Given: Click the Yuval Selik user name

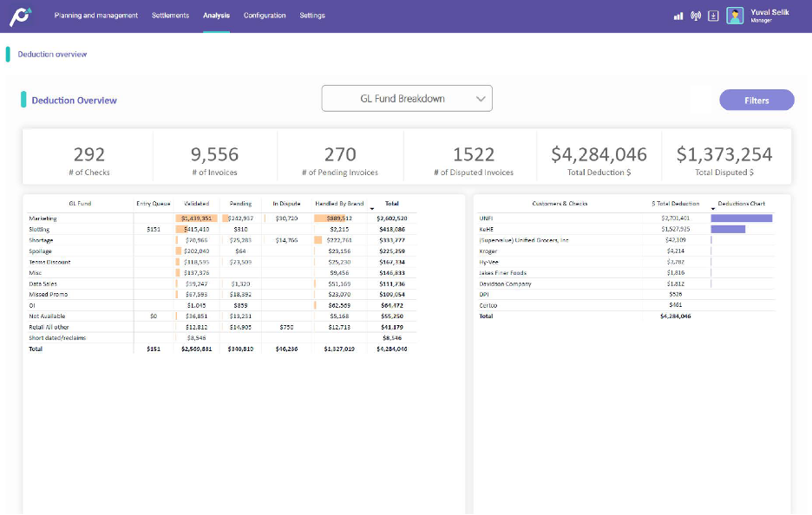Looking at the screenshot, I should (770, 12).
